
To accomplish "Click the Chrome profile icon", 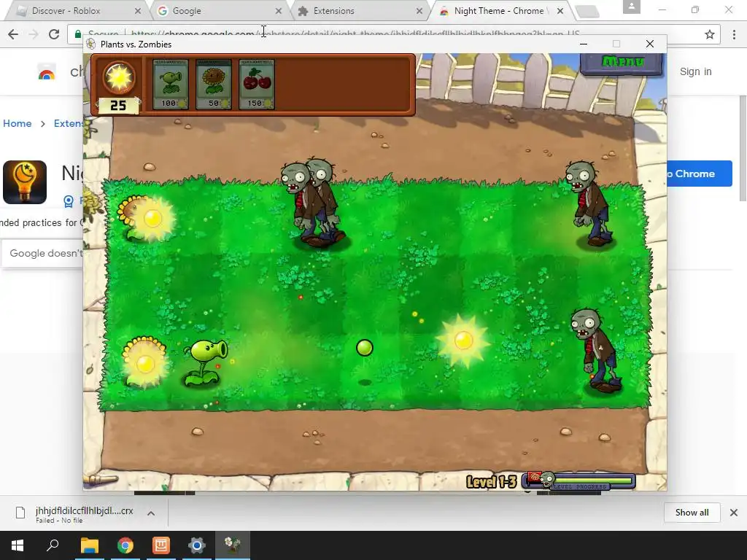I will coord(631,7).
